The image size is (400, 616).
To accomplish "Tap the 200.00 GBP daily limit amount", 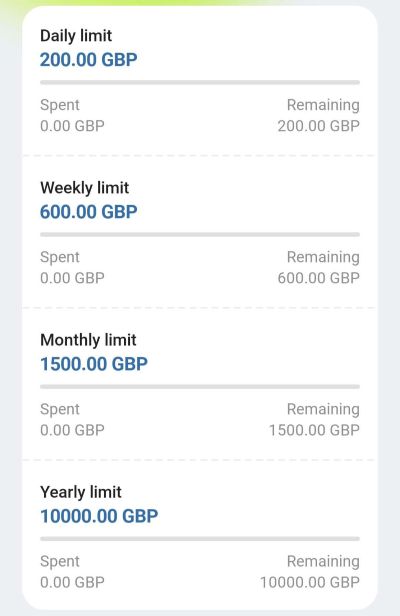I will (x=88, y=60).
